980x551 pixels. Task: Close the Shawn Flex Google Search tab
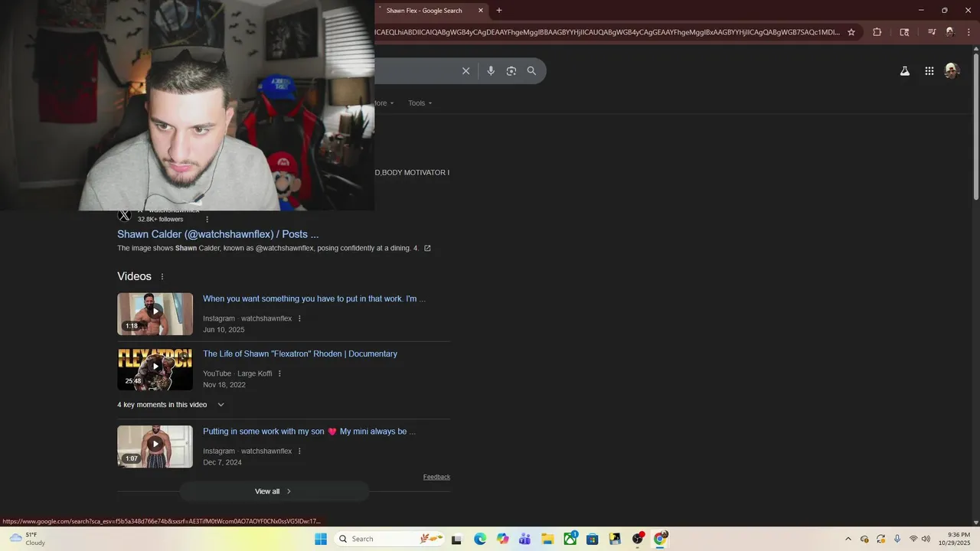pyautogui.click(x=481, y=11)
